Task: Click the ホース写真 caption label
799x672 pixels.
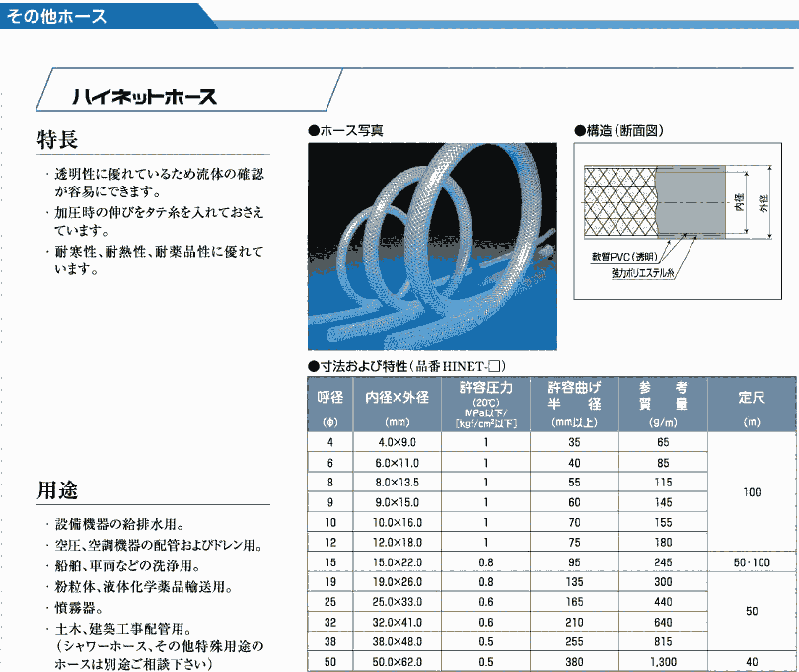Action: [x=351, y=129]
